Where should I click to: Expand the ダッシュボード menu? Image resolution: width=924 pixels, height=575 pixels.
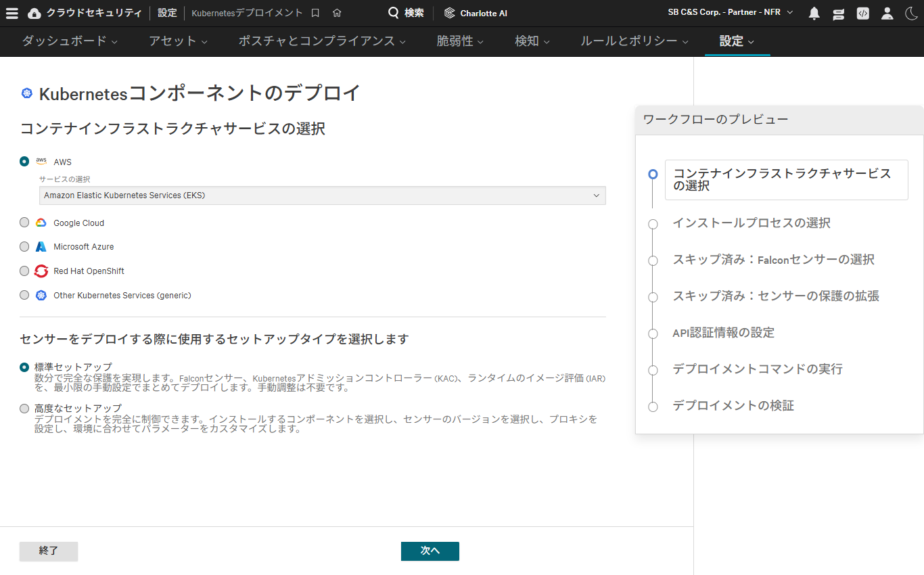point(70,41)
